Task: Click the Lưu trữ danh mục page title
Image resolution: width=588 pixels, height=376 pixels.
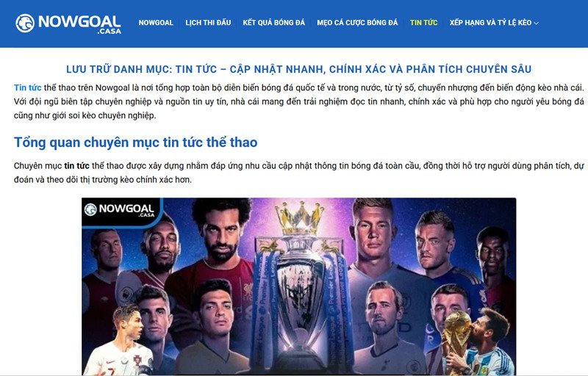Action: click(x=298, y=69)
